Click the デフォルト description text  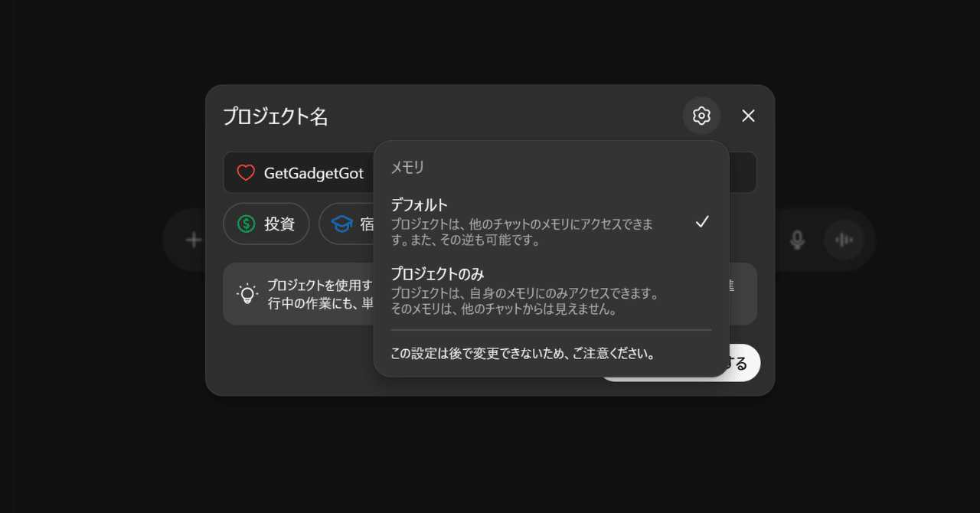[521, 233]
